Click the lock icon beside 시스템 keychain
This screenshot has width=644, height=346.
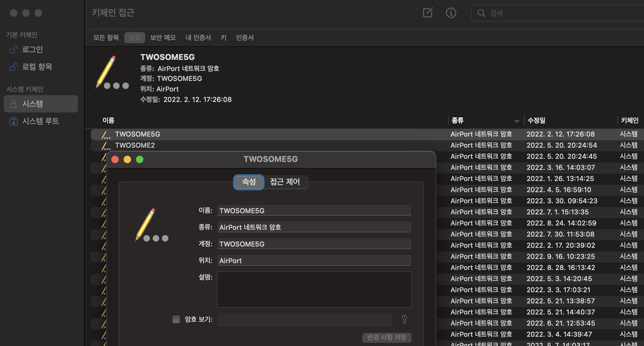[x=13, y=104]
